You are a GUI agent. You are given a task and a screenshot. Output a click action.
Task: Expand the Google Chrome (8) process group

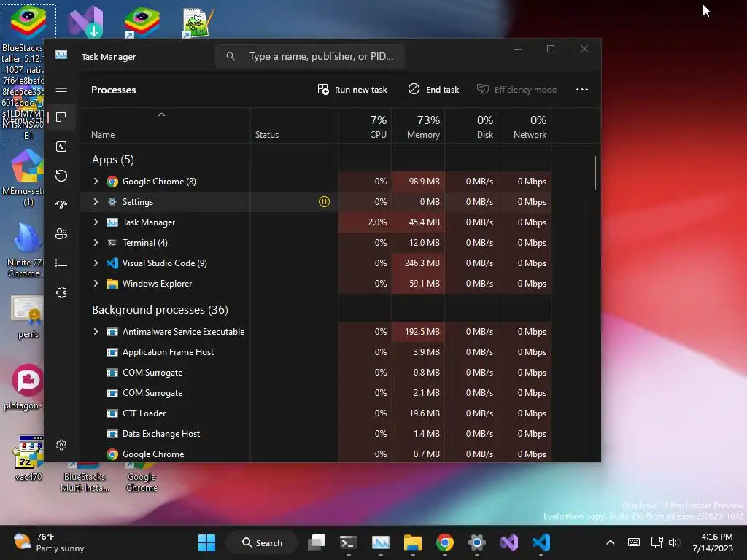(96, 182)
